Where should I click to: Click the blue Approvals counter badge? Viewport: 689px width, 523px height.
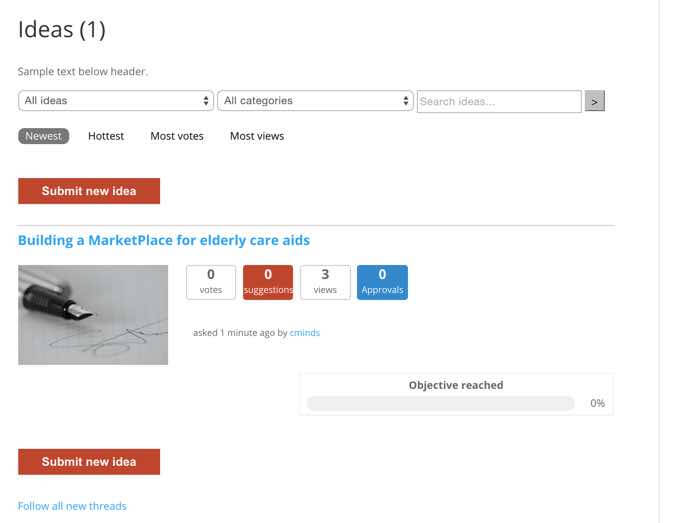coord(382,282)
